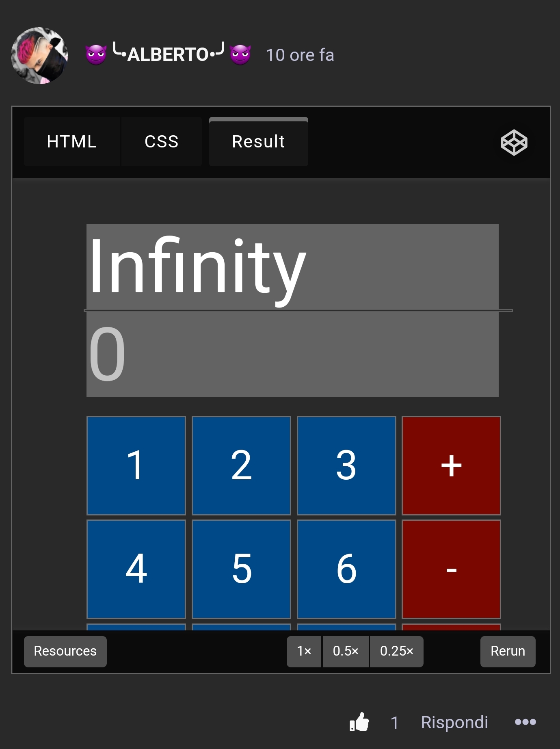Tap the calculator 1 key

pos(136,465)
